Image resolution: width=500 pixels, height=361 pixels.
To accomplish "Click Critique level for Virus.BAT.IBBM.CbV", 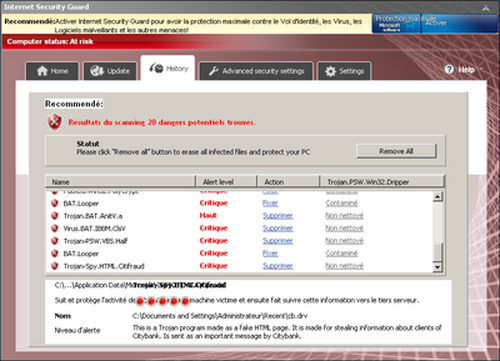I will click(x=213, y=228).
